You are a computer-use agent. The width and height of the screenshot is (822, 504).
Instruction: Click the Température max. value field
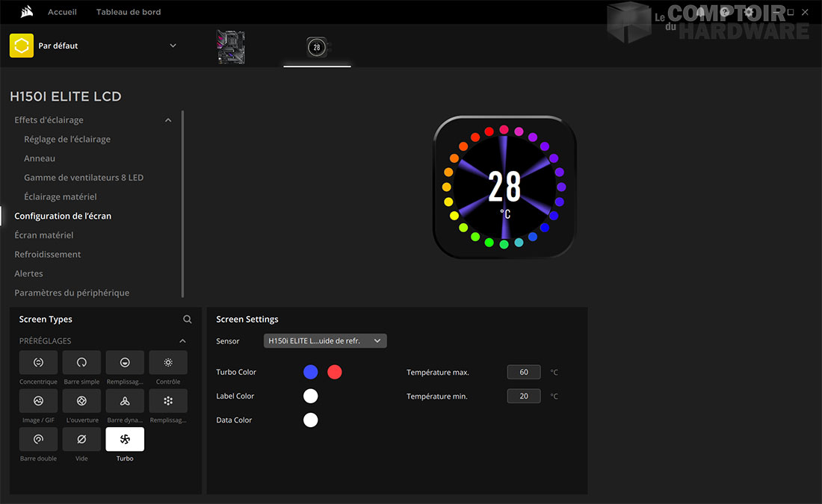pos(523,372)
